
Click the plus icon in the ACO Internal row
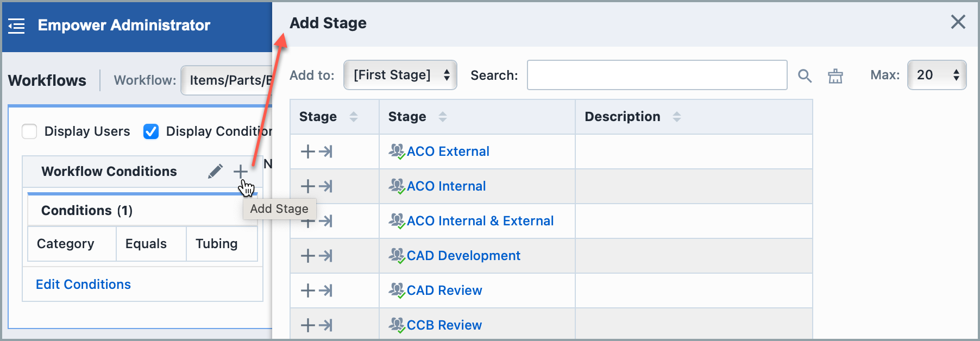pyautogui.click(x=307, y=186)
